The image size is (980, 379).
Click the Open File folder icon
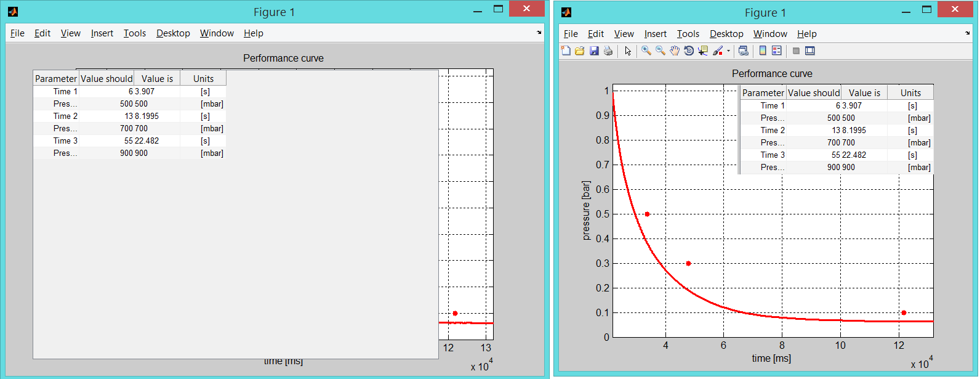pos(580,51)
